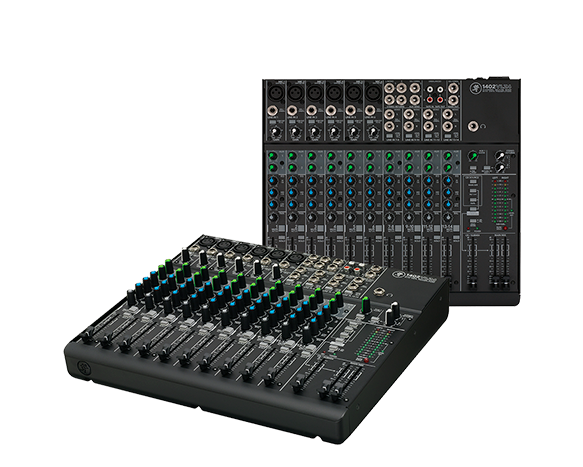Image resolution: width=583 pixels, height=467 pixels.
Task: Click the "13-14" channel label on upright mixer
Action: coord(448,226)
